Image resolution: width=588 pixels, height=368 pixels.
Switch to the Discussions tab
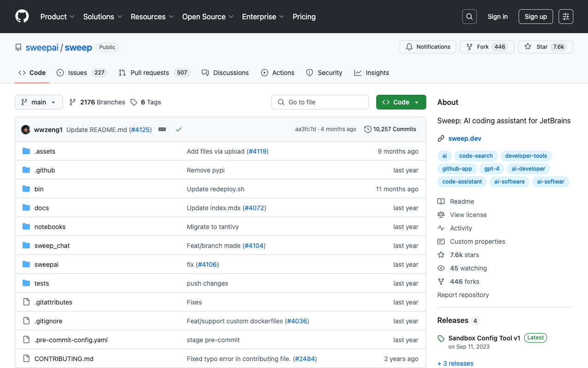[225, 73]
